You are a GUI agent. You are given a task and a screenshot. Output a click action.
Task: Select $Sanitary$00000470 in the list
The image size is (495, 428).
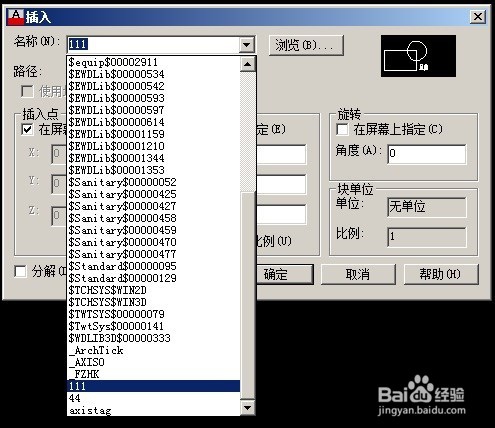click(x=153, y=242)
